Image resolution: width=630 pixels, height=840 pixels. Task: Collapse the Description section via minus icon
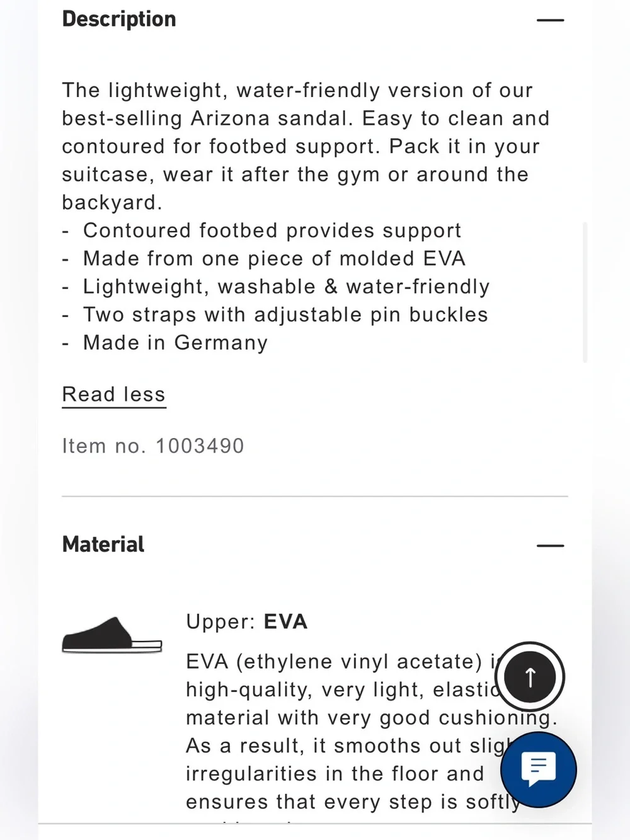550,20
